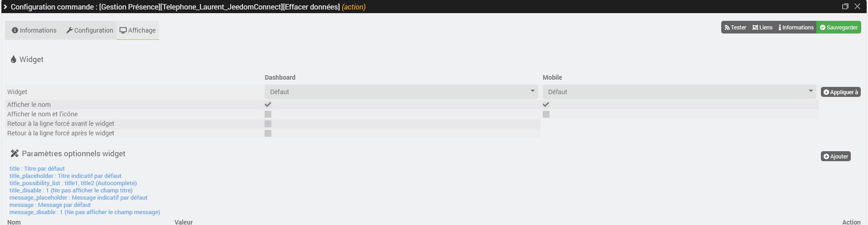Viewport: 868px width, 225px height.
Task: Uncheck Dashboard 'Afficher le nom' checkbox
Action: pos(268,105)
